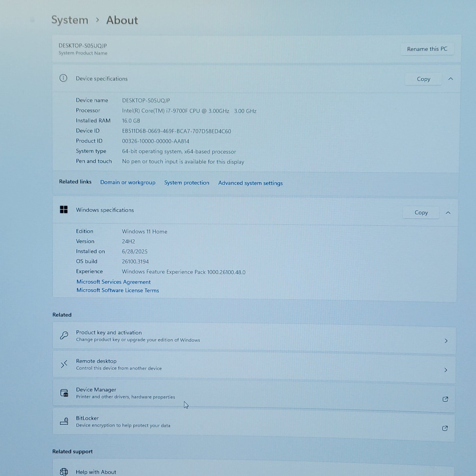
Task: Click the Remote desktop arrows icon
Action: click(x=64, y=364)
